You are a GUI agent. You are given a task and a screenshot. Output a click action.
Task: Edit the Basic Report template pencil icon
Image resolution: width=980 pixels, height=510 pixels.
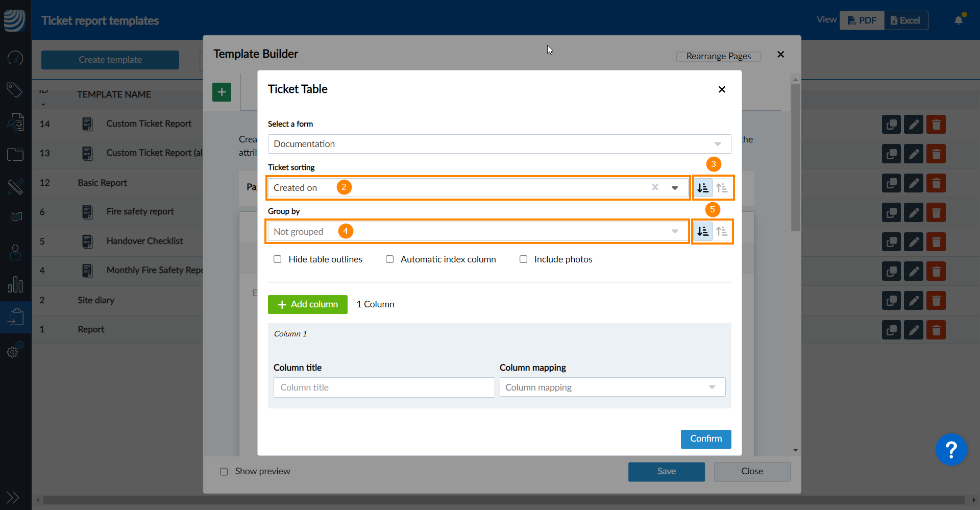click(914, 183)
